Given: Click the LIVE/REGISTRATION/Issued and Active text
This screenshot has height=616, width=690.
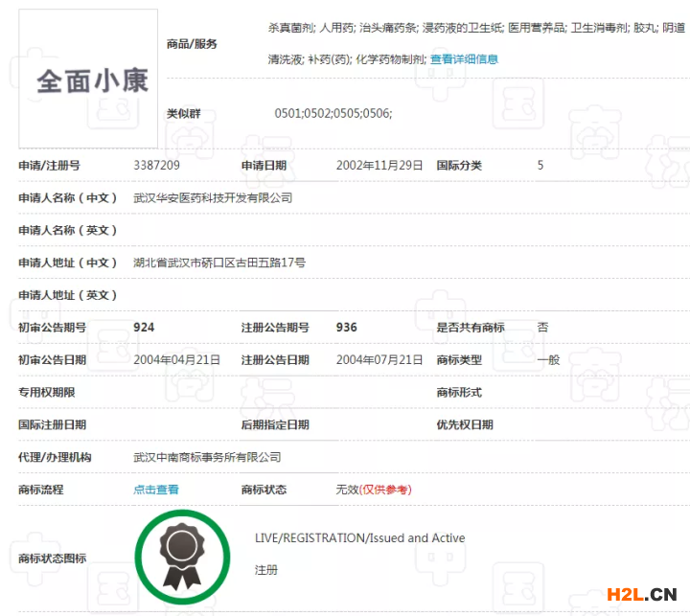Looking at the screenshot, I should tap(359, 538).
